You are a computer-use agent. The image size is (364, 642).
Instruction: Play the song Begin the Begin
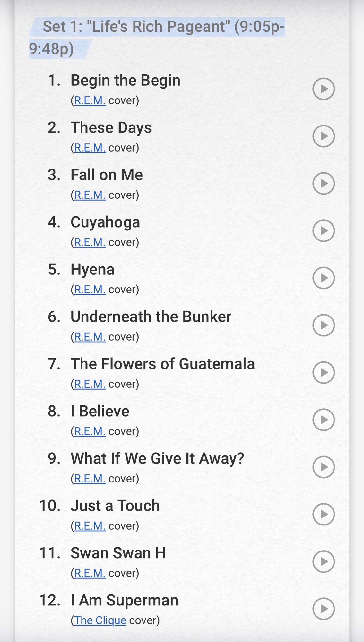[x=324, y=89]
